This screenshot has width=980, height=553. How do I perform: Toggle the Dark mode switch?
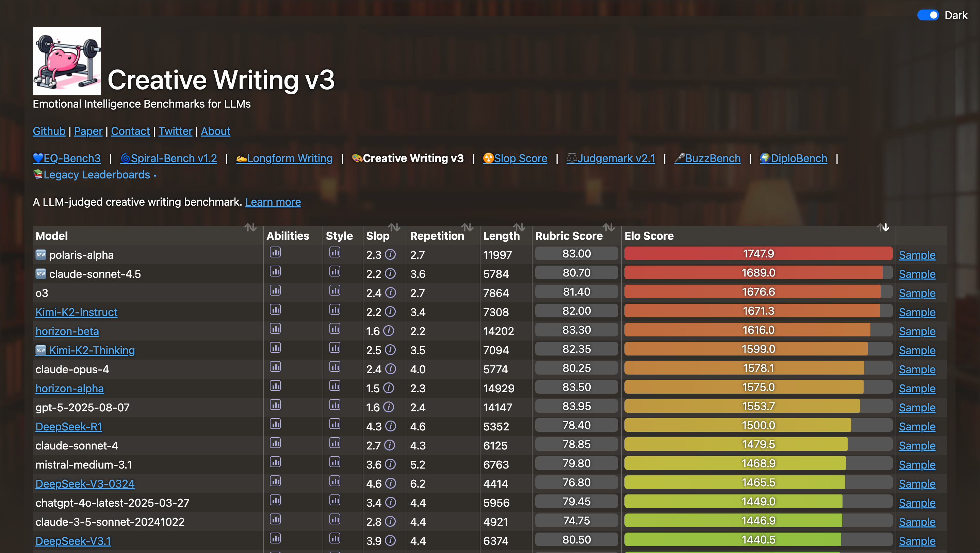(x=928, y=15)
